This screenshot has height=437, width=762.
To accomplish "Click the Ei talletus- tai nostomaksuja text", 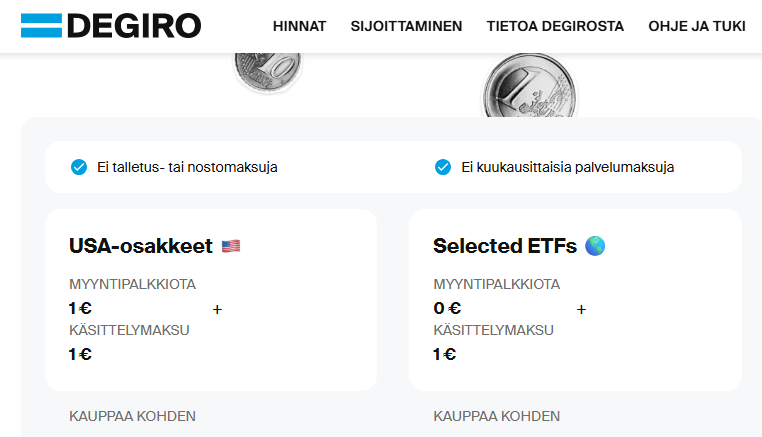I will (x=187, y=167).
